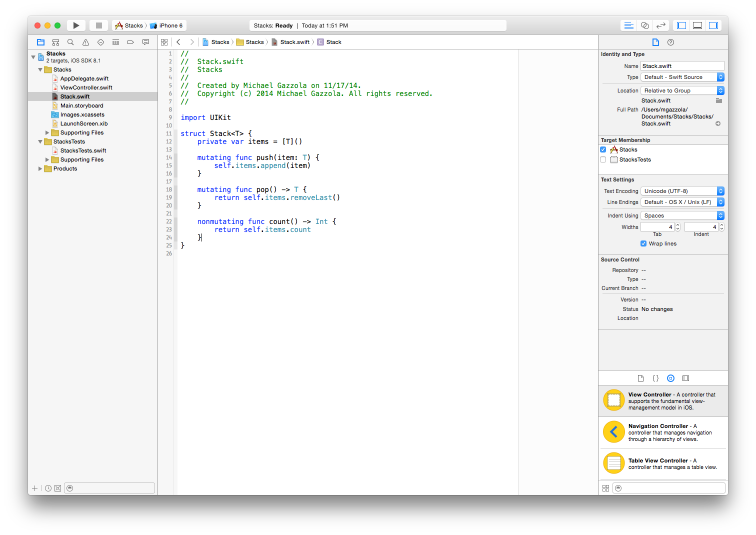Open the Project navigator tab
This screenshot has height=535, width=756.
click(41, 42)
